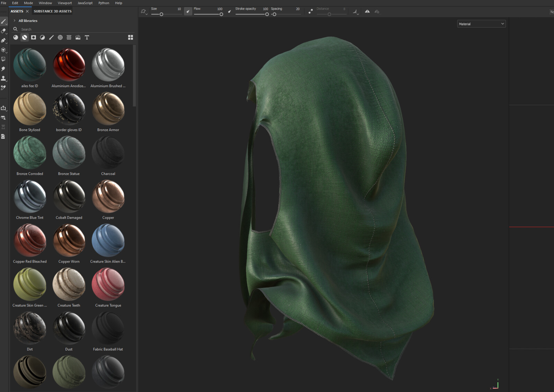Viewport: 554px width, 392px height.
Task: Open the Python menu
Action: point(104,3)
